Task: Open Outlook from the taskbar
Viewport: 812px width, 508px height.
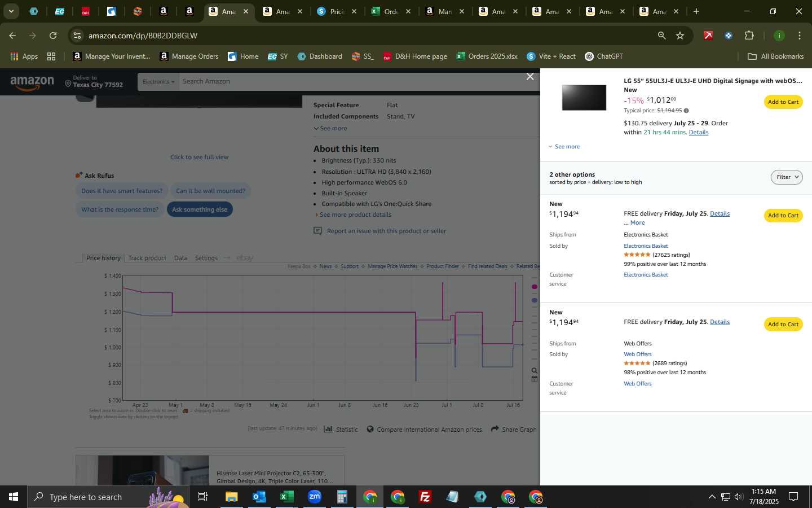Action: tap(259, 497)
